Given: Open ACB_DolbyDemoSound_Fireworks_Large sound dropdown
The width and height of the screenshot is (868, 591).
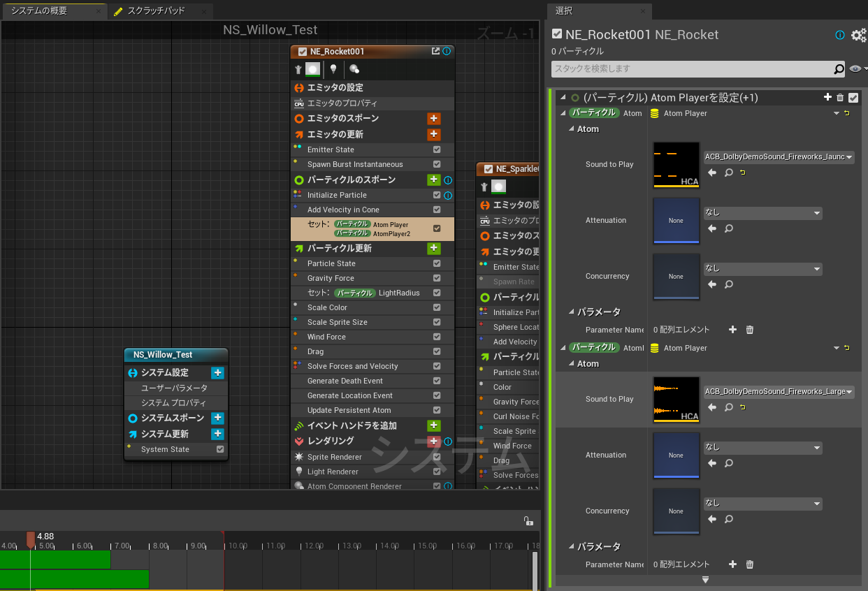Looking at the screenshot, I should (849, 392).
